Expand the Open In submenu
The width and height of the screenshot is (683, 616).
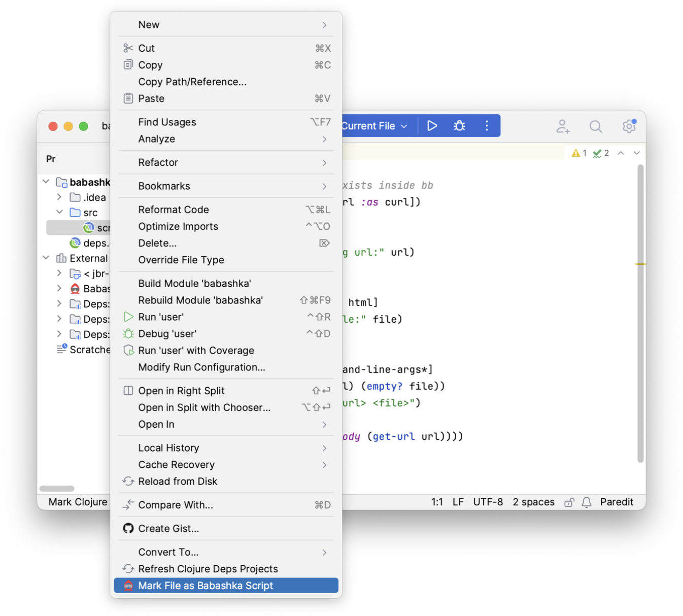tap(226, 424)
